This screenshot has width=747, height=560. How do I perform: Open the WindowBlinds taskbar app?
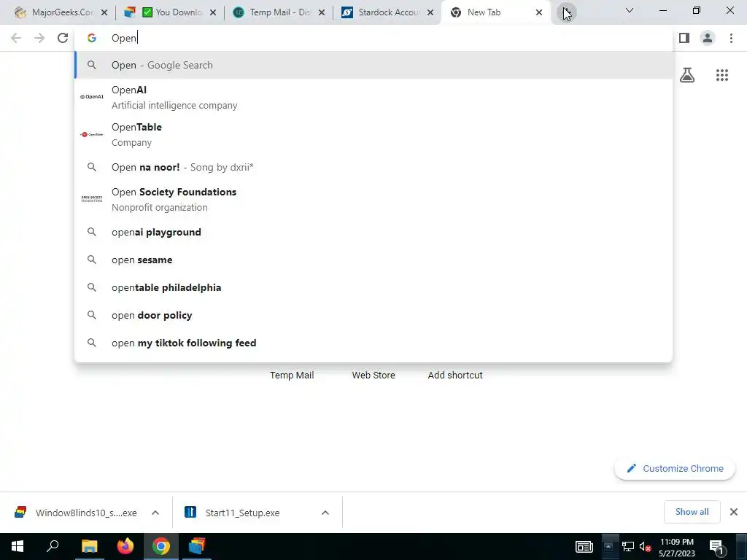tap(197, 547)
